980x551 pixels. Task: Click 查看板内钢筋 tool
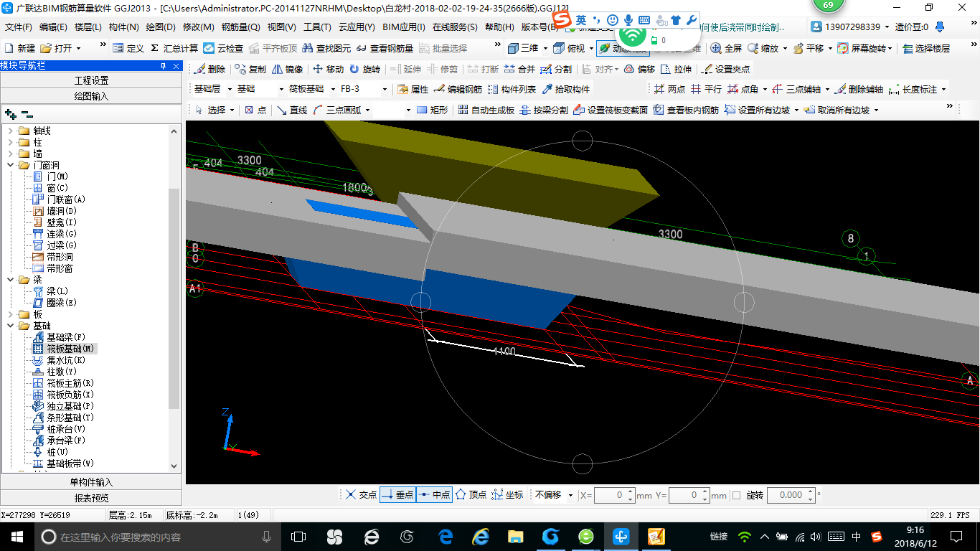(x=686, y=110)
